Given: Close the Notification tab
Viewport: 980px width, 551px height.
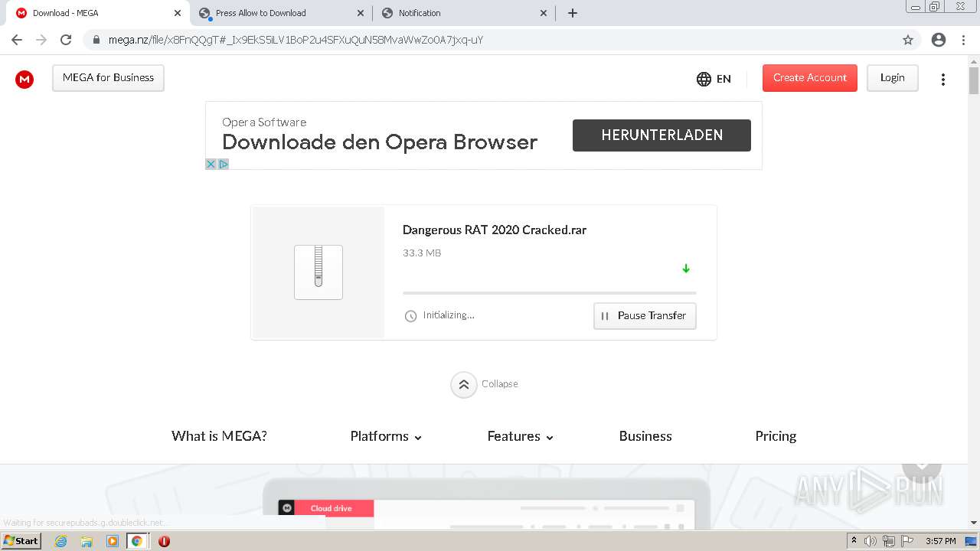Looking at the screenshot, I should 544,13.
